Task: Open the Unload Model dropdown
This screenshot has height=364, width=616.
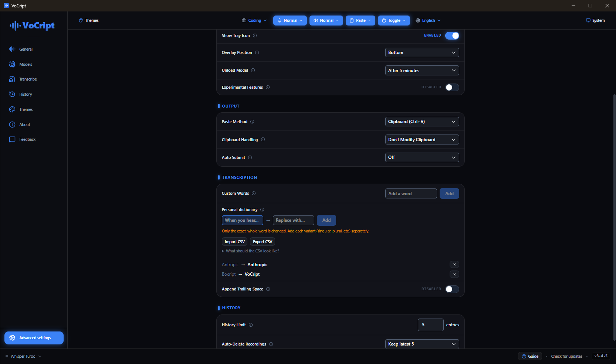Action: 422,71
